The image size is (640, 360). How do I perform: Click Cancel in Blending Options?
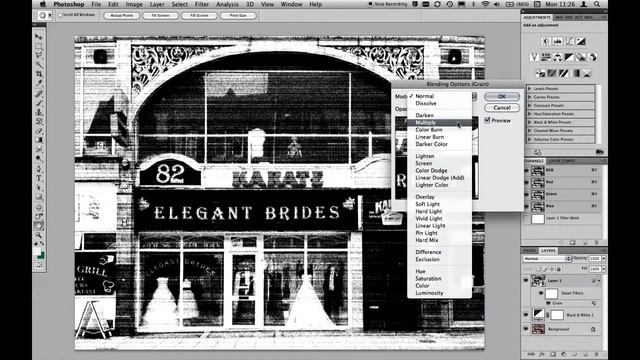(502, 108)
